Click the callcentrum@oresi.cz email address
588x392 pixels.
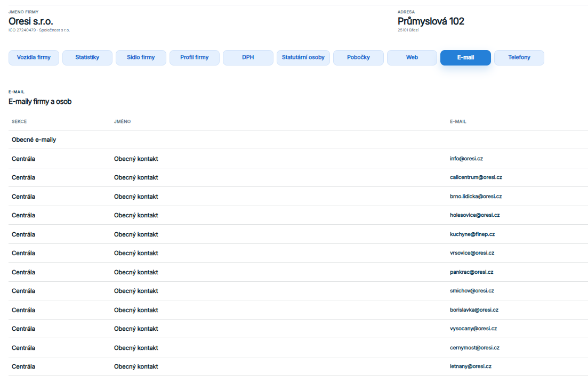click(476, 177)
